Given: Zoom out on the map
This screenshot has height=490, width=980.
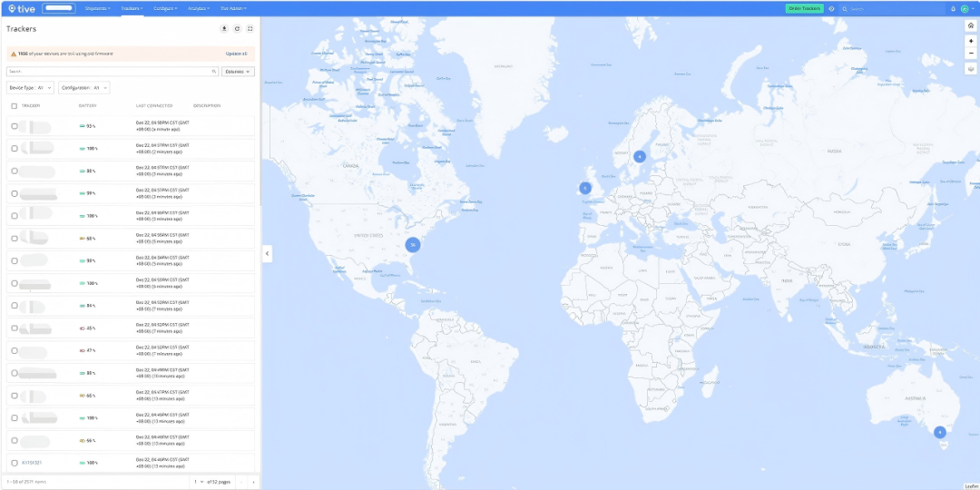Looking at the screenshot, I should pyautogui.click(x=971, y=54).
